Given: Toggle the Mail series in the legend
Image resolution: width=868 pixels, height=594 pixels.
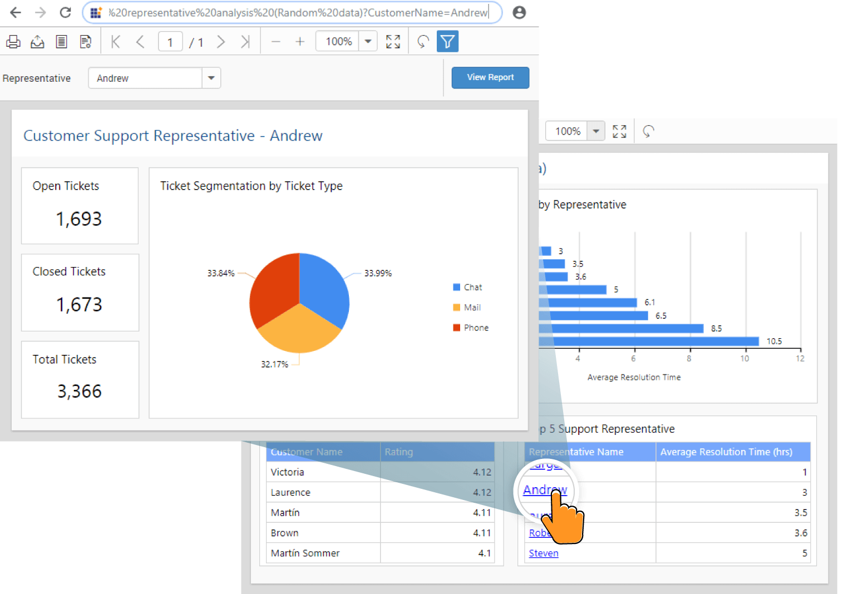Looking at the screenshot, I should (x=467, y=306).
